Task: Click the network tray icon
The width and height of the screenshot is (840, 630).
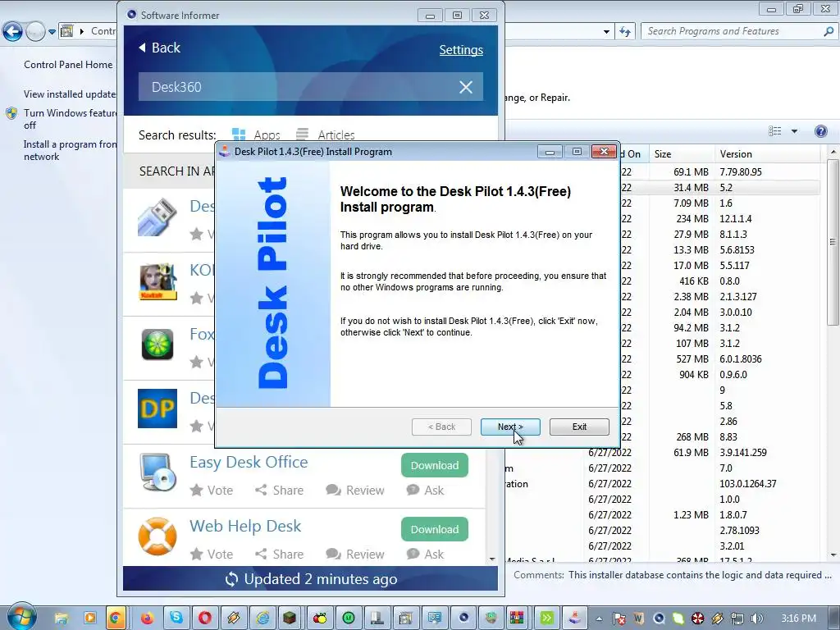Action: point(737,619)
